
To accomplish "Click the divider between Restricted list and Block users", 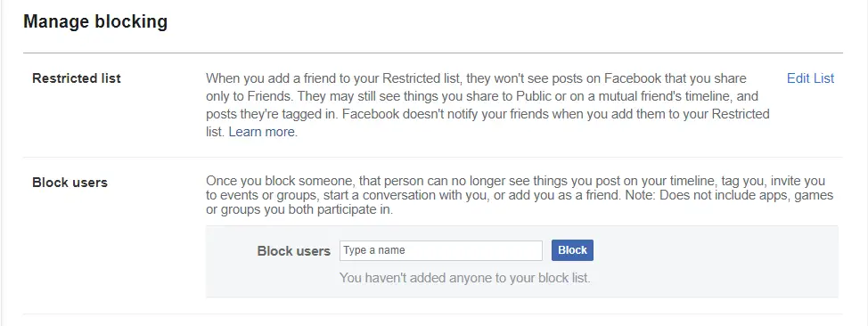I will 433,157.
